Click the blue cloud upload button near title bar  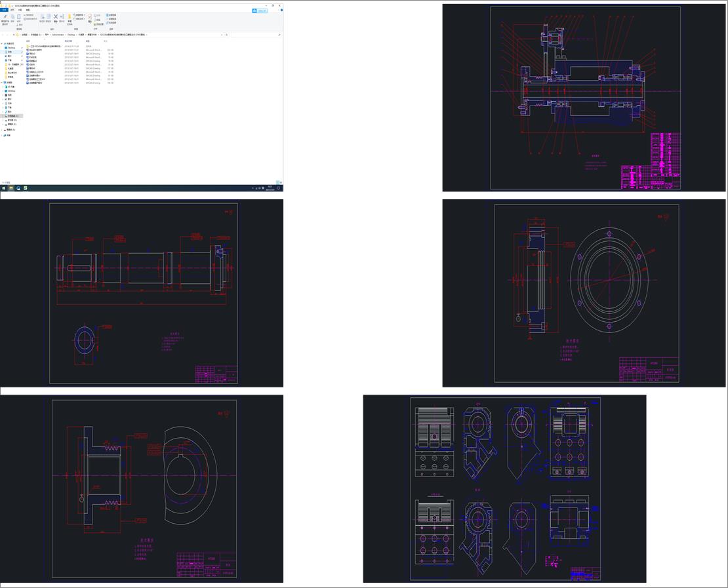(260, 10)
